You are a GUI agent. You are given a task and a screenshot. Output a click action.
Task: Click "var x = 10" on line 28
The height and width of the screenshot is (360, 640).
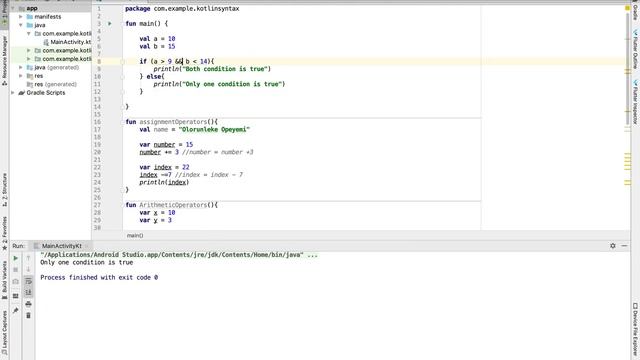pos(157,213)
